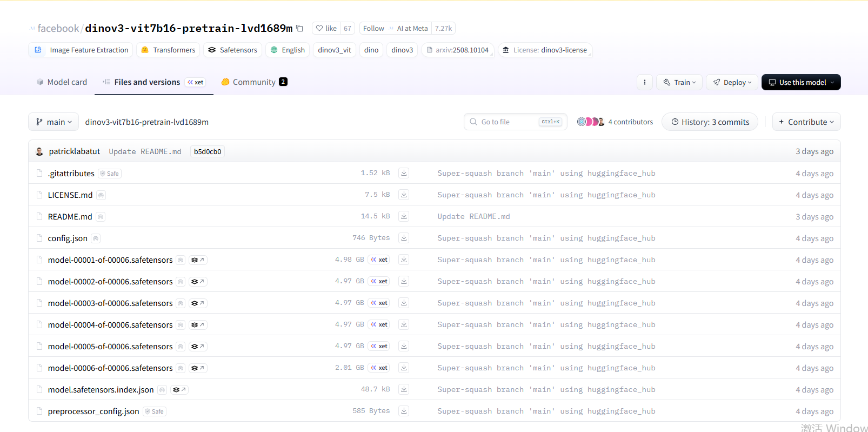Open safetensors viewer for model-00005-of-00006

pos(198,347)
